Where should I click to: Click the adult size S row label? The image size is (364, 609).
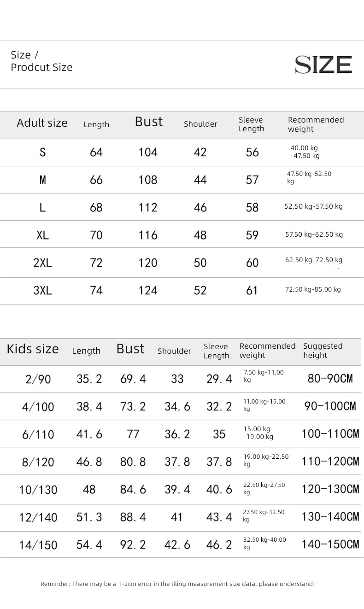[x=42, y=152]
